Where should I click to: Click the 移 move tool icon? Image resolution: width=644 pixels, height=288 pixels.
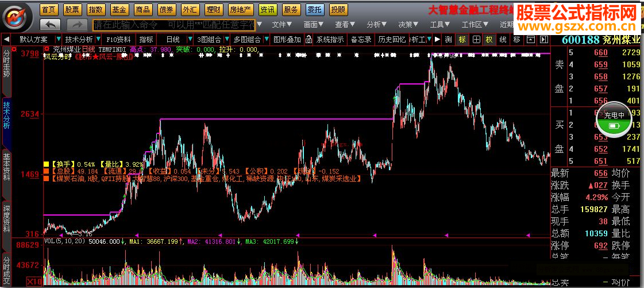point(516,40)
